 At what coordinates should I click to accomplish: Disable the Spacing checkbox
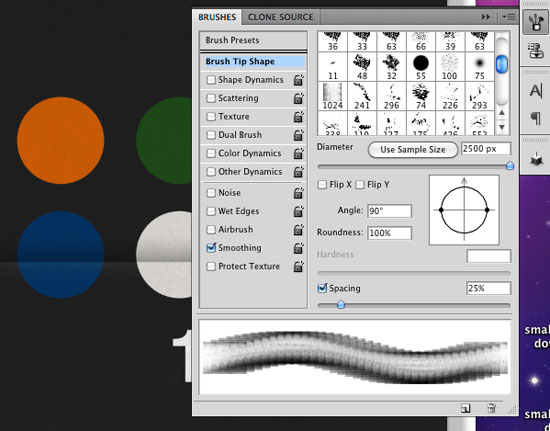[322, 288]
